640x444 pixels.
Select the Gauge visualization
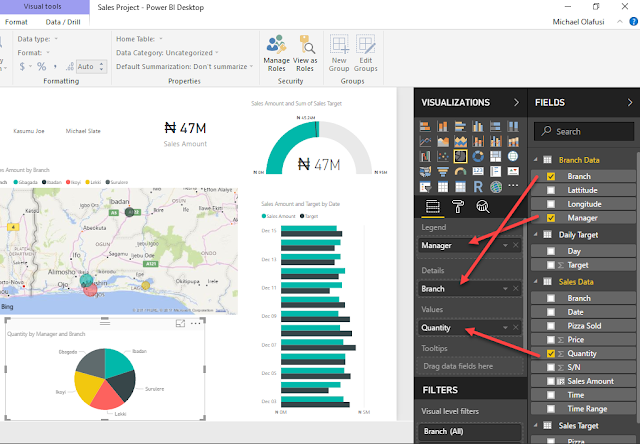click(460, 171)
